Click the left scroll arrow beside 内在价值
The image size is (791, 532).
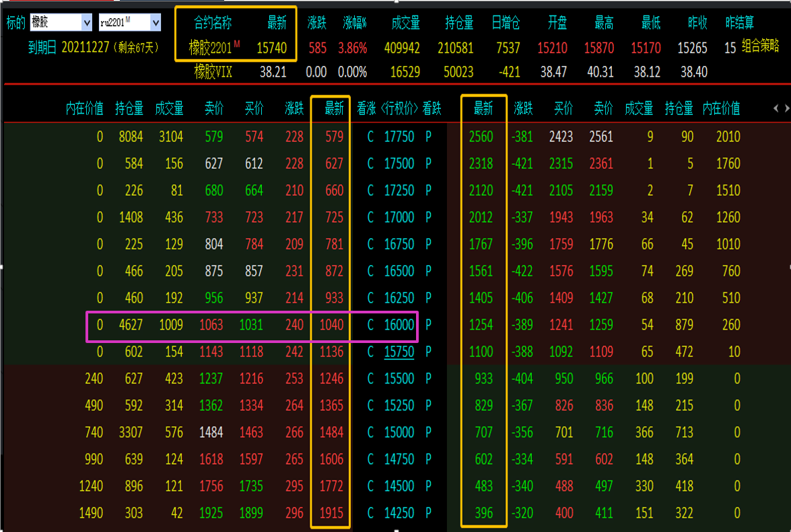click(776, 108)
